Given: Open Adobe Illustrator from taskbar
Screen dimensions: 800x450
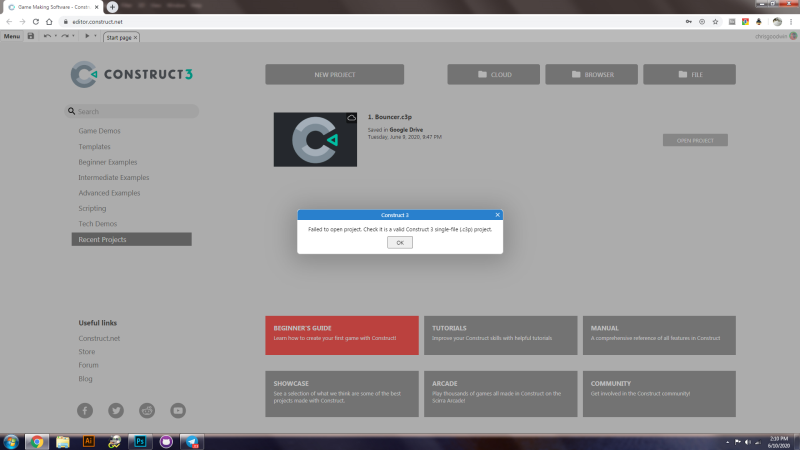Looking at the screenshot, I should (89, 442).
